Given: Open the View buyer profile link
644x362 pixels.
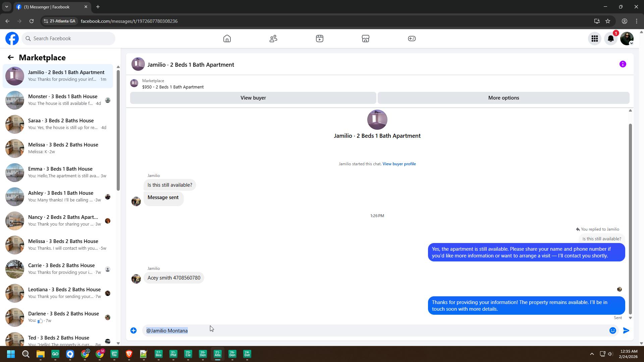Looking at the screenshot, I should [399, 164].
